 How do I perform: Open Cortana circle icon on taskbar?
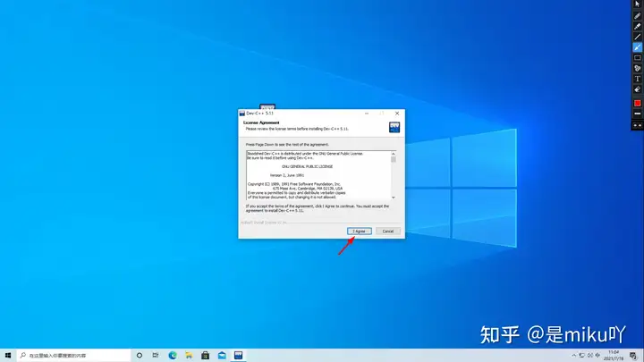click(140, 355)
